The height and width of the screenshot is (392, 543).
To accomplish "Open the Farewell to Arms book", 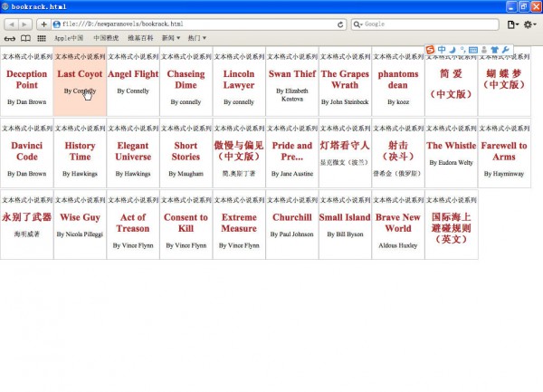I will coord(504,151).
